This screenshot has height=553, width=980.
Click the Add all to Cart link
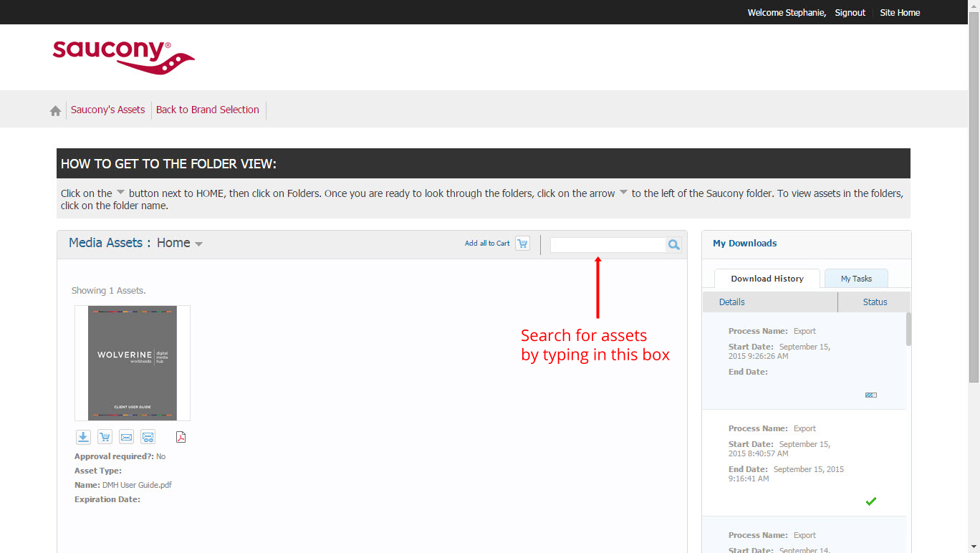[487, 244]
